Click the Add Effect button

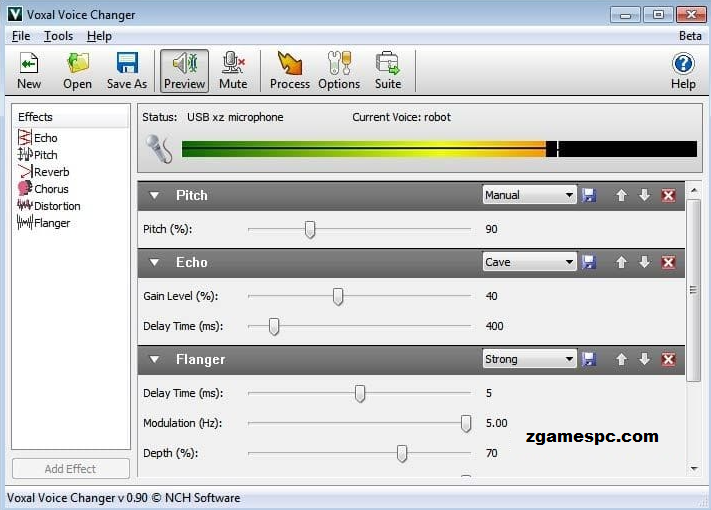(x=71, y=469)
